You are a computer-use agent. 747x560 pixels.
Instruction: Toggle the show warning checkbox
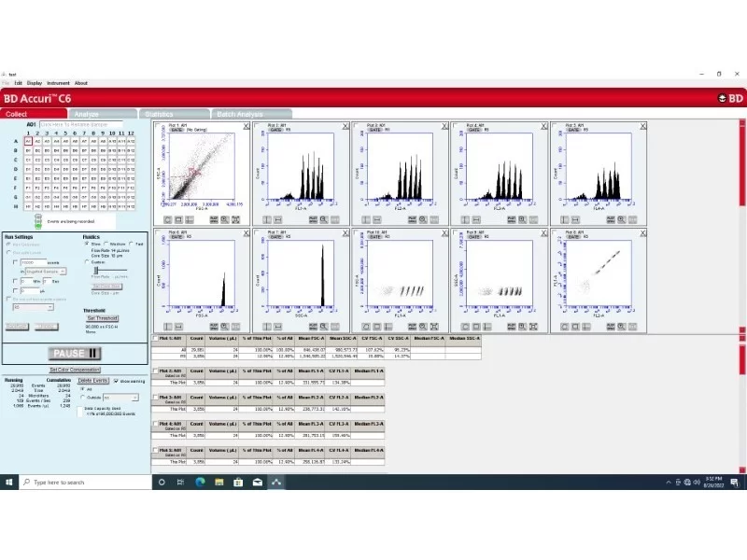(x=116, y=381)
